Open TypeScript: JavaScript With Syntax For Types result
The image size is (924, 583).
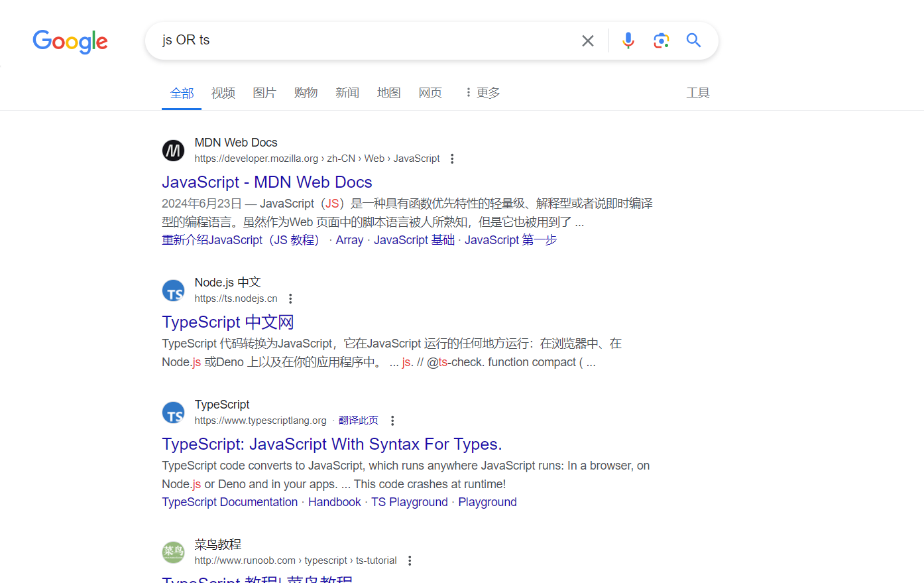coord(332,444)
